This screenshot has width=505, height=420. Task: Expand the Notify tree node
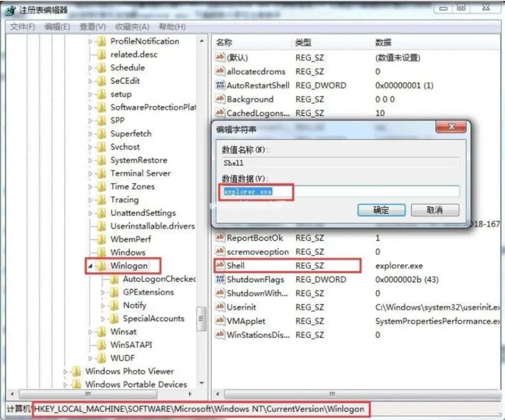pyautogui.click(x=103, y=306)
